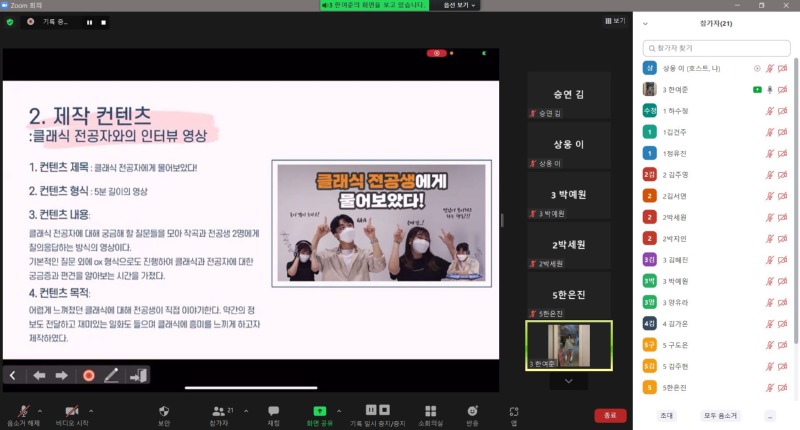The image size is (800, 430).
Task: Click the 5한은진 video tile
Action: point(569,295)
